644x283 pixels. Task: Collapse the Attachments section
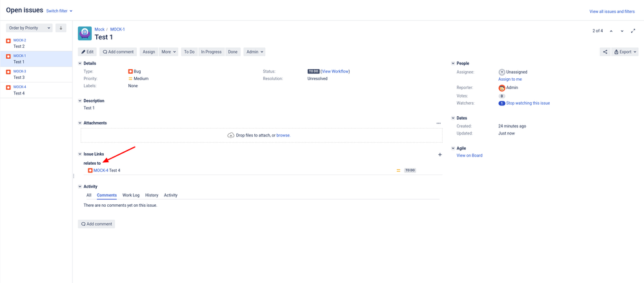pyautogui.click(x=80, y=123)
